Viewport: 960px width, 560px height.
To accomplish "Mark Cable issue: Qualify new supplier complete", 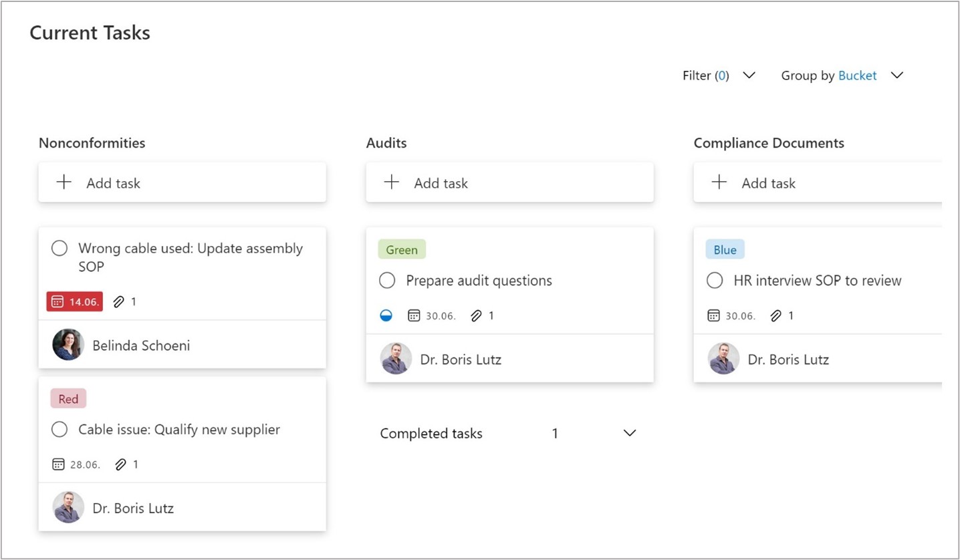I will 59,430.
